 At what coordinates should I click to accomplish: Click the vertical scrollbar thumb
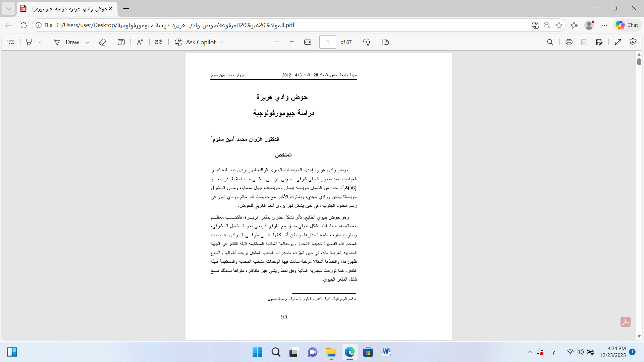pyautogui.click(x=639, y=62)
